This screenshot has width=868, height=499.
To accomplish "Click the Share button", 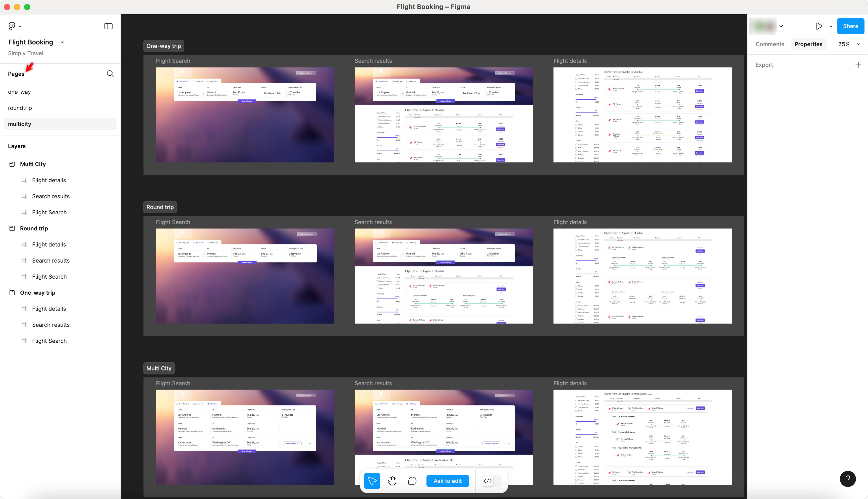I will (850, 26).
